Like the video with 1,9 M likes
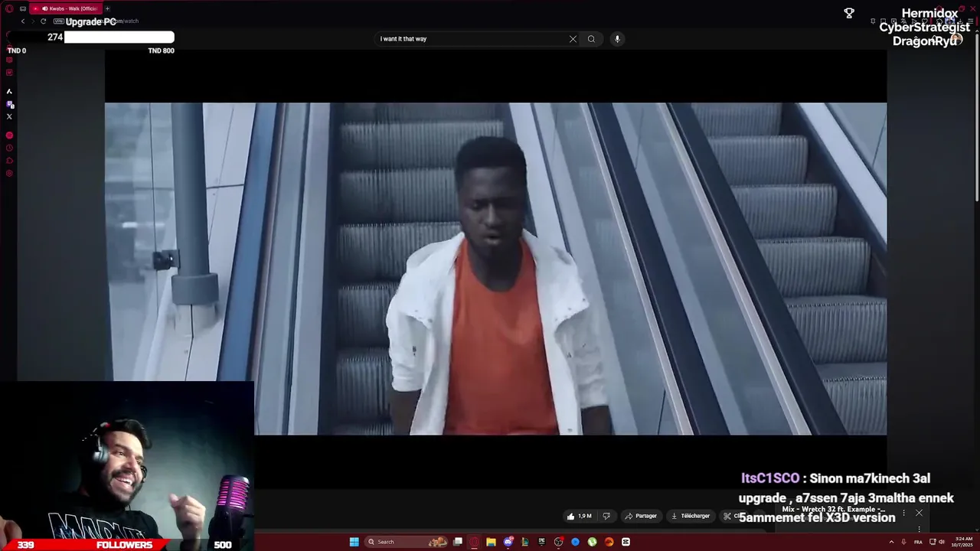 coord(579,516)
